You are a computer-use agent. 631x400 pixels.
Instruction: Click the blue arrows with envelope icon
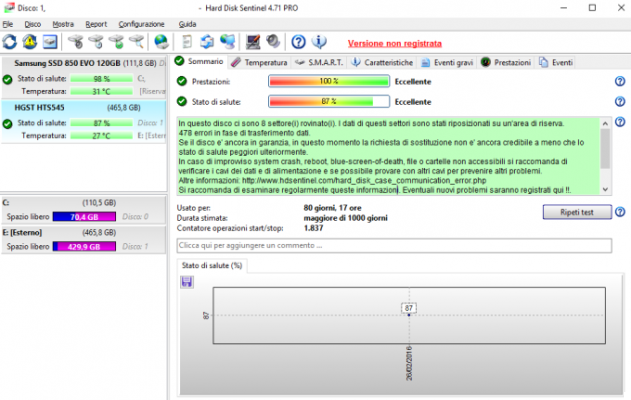tap(207, 42)
